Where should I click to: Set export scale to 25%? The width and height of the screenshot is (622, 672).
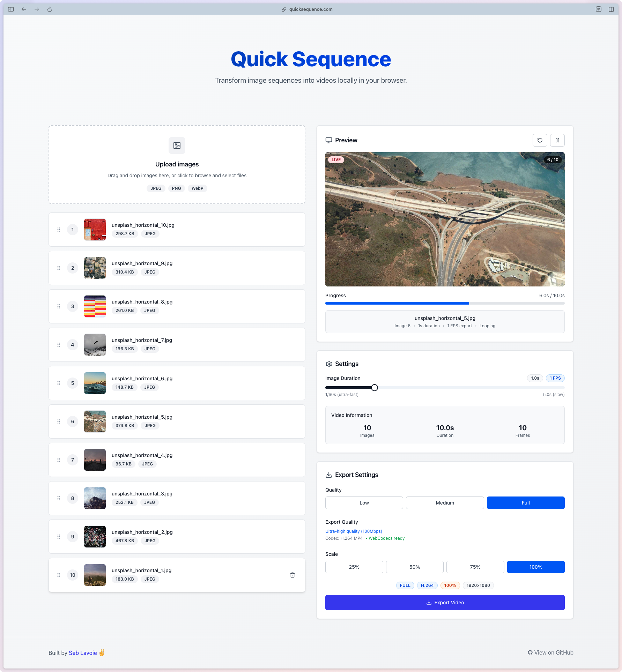(x=354, y=567)
